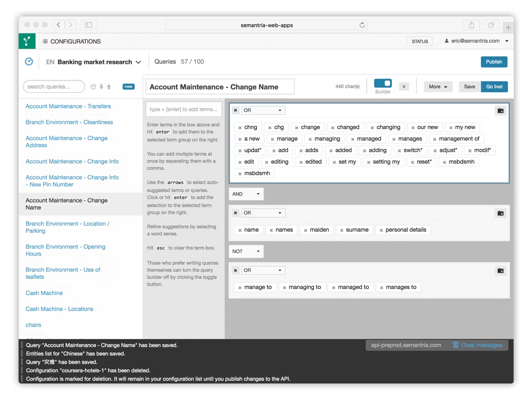
Task: Click the Publish button
Action: point(494,62)
